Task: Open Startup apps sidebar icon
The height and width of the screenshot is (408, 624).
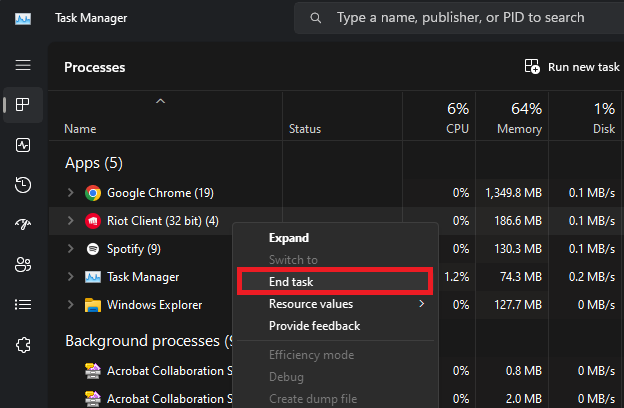Action: pyautogui.click(x=23, y=224)
